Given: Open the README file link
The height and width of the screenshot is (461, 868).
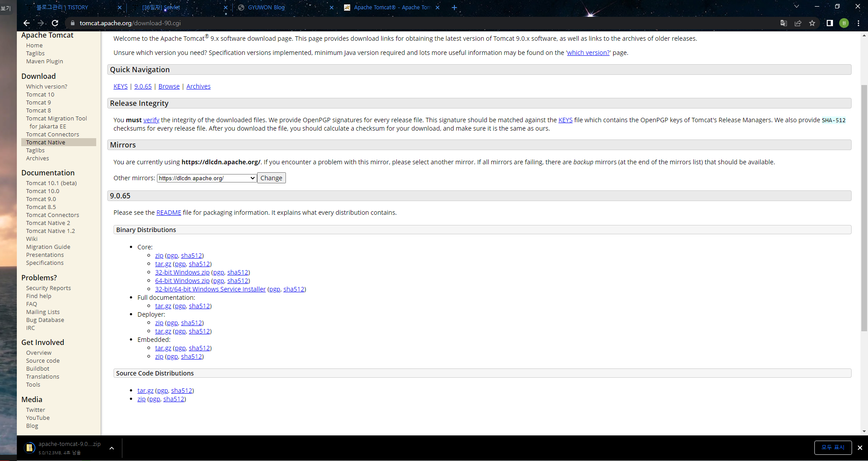Looking at the screenshot, I should coord(169,213).
